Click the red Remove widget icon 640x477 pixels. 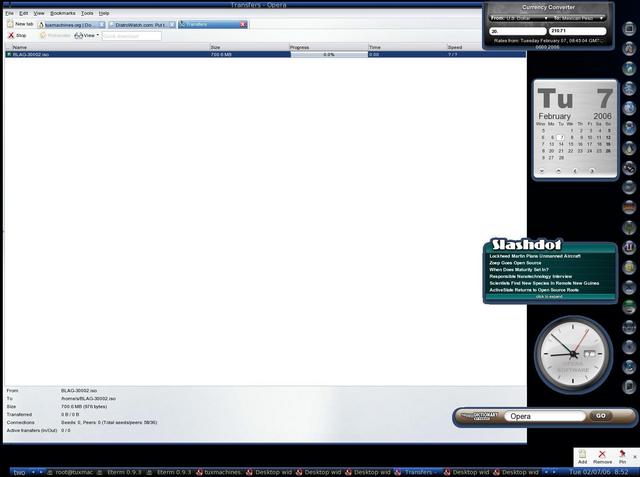coord(602,454)
